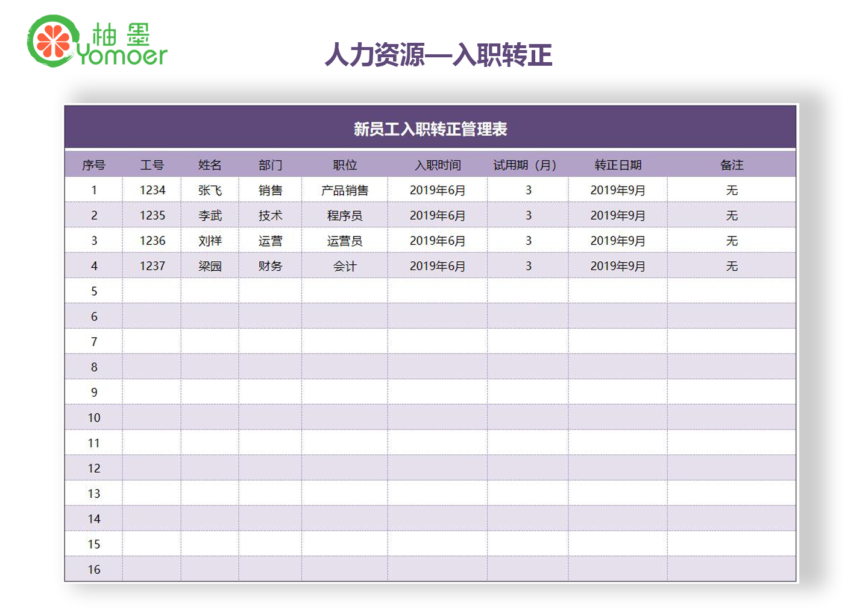Select probation value 3 in 梁园's row
Image resolution: width=868 pixels, height=614 pixels.
528,266
